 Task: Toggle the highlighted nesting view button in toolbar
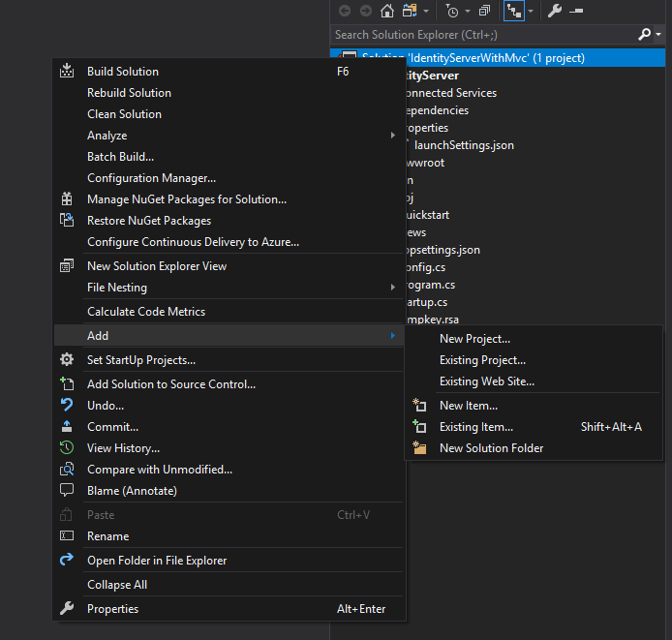pos(514,11)
